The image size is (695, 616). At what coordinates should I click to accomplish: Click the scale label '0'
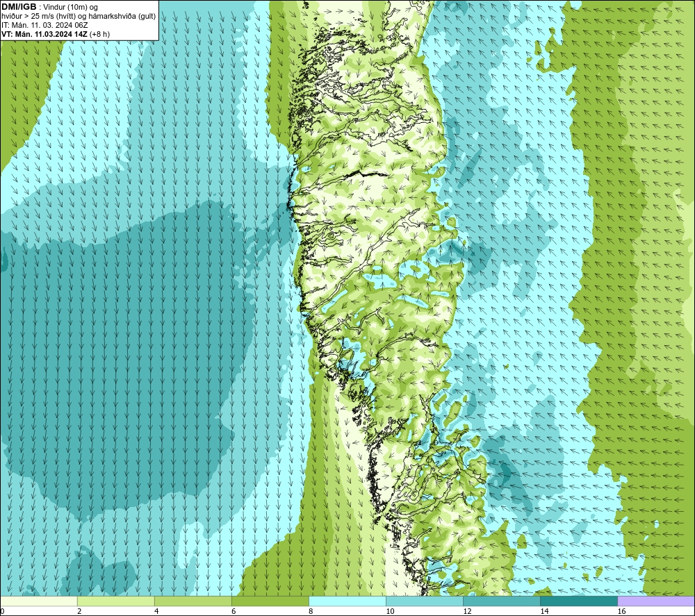click(2, 611)
